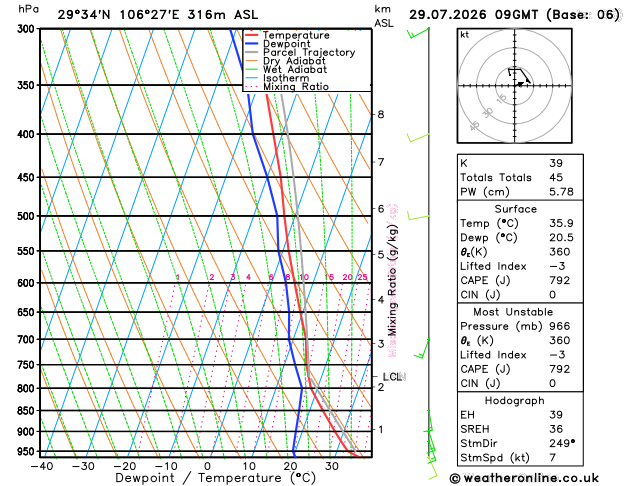Click the Wet Adiabat legend entry
629x486 pixels.
pyautogui.click(x=286, y=69)
